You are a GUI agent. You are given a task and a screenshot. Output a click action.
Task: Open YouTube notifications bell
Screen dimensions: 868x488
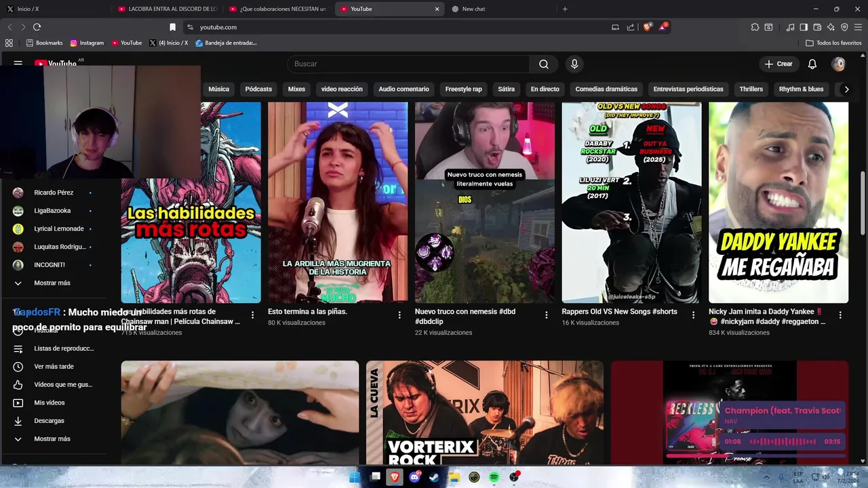coord(812,64)
